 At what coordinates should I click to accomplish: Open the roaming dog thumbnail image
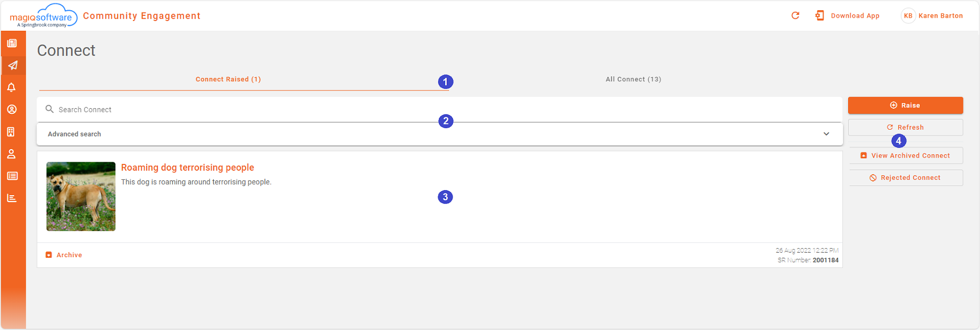[81, 196]
